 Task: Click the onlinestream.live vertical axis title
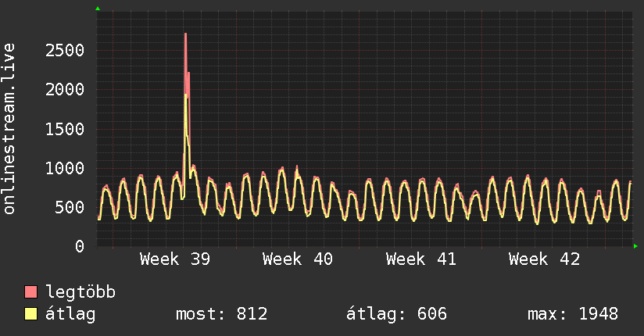click(x=9, y=129)
